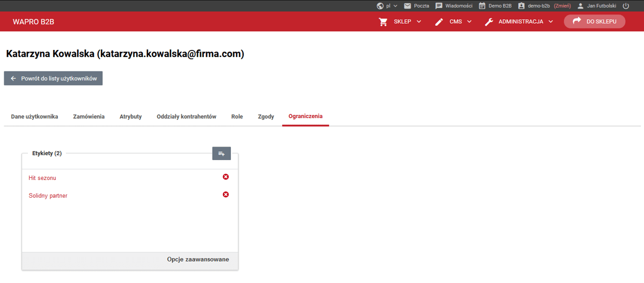Image resolution: width=644 pixels, height=283 pixels.
Task: Open the ADMINISTRACJA menu
Action: (521, 22)
